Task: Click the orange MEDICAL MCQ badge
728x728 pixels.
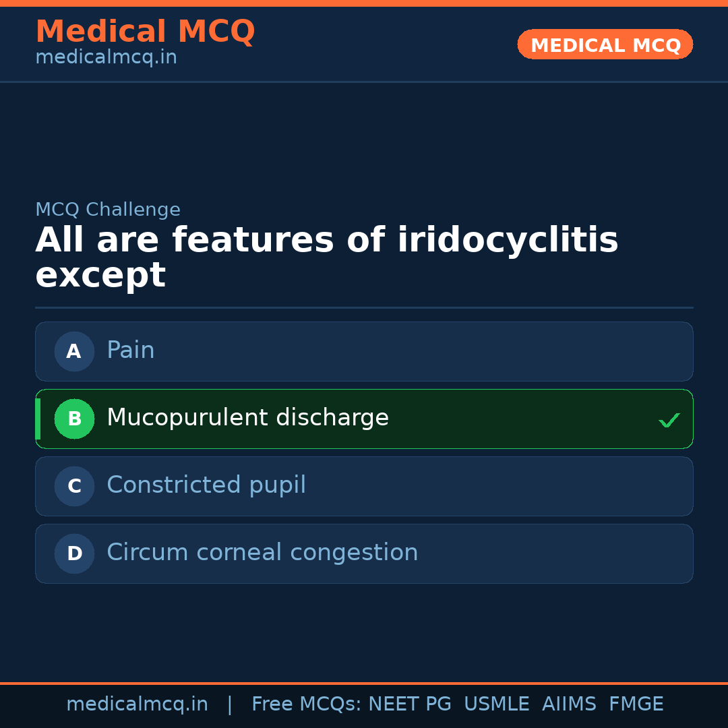Action: (605, 44)
